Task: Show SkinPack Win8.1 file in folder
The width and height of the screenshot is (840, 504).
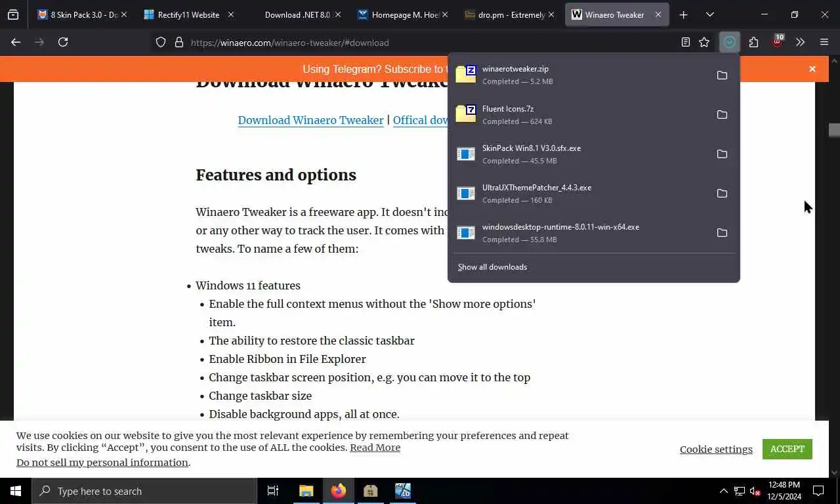Action: 722,154
